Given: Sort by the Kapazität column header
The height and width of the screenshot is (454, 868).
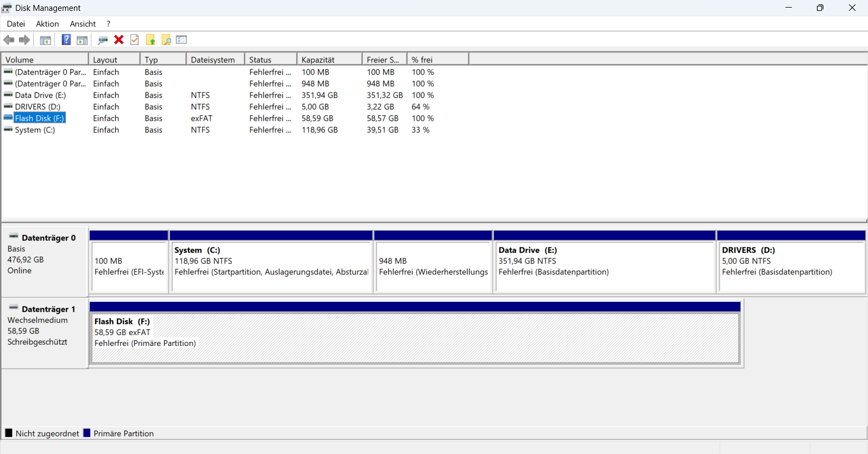Looking at the screenshot, I should point(330,59).
